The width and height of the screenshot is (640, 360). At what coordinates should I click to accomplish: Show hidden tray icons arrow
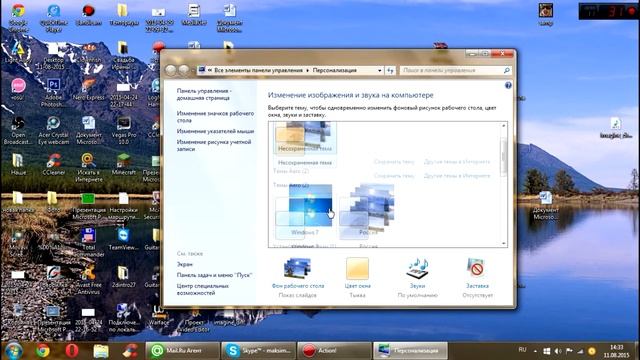click(x=535, y=351)
